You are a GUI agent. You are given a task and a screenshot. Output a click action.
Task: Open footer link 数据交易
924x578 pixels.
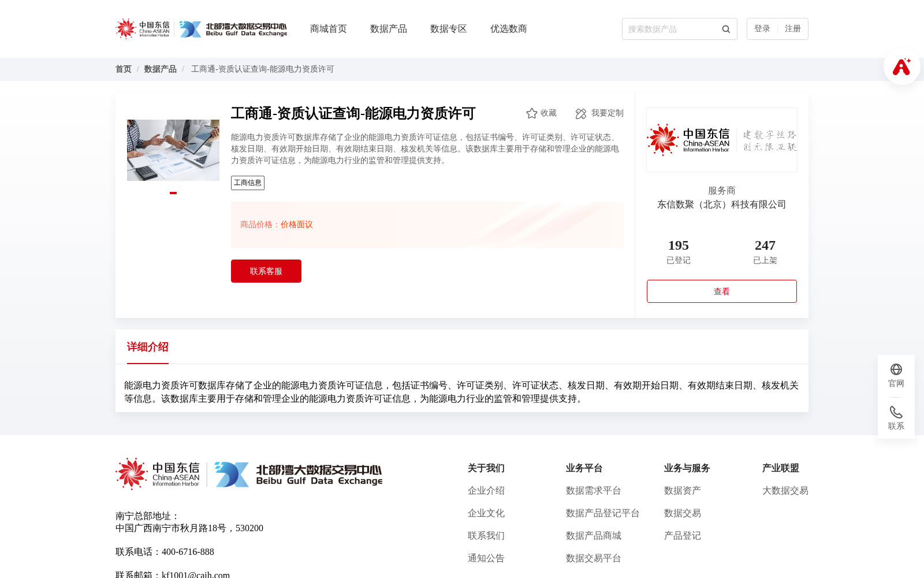pyautogui.click(x=683, y=513)
